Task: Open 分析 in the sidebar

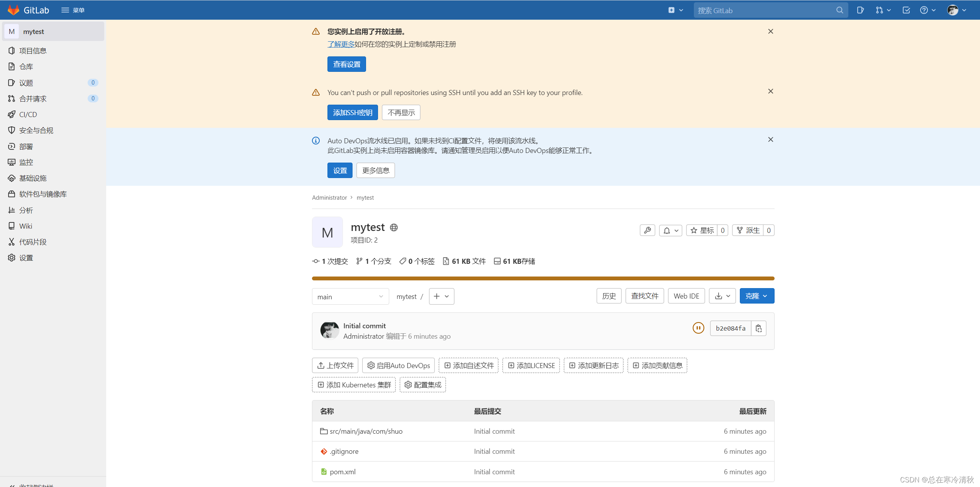Action: [x=53, y=210]
